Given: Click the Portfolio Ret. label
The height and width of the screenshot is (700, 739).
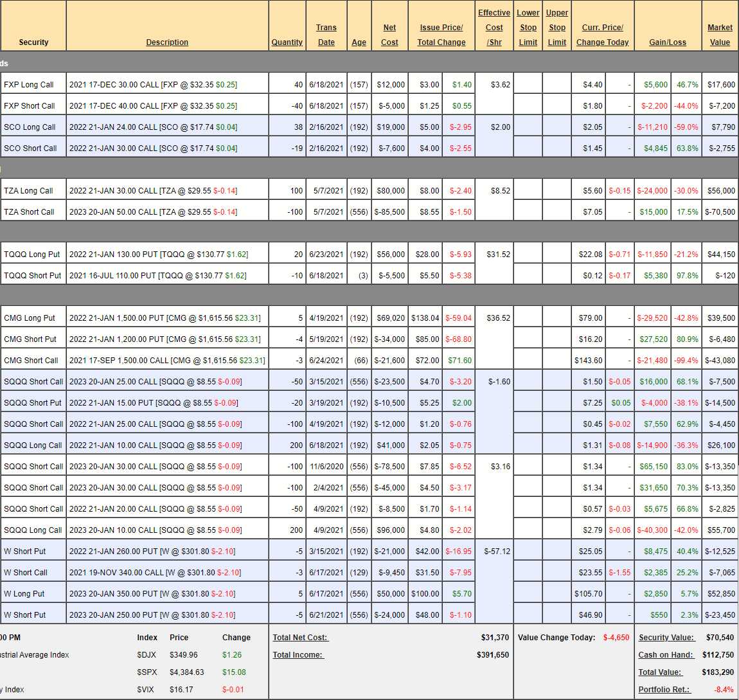Looking at the screenshot, I should pyautogui.click(x=664, y=690).
